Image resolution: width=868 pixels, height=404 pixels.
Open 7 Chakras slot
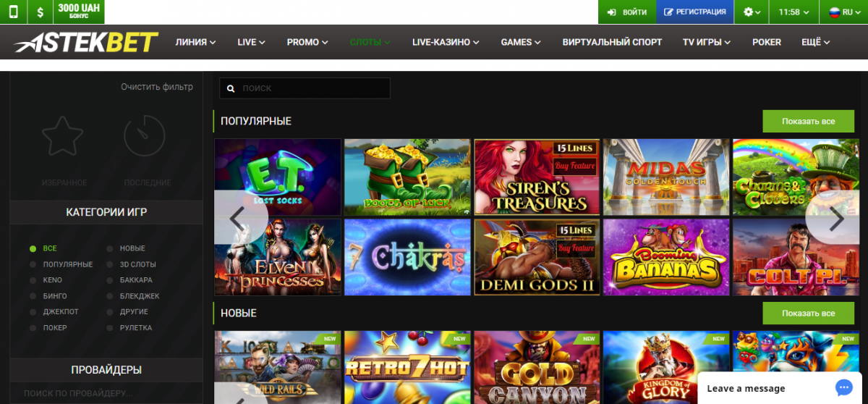[407, 257]
